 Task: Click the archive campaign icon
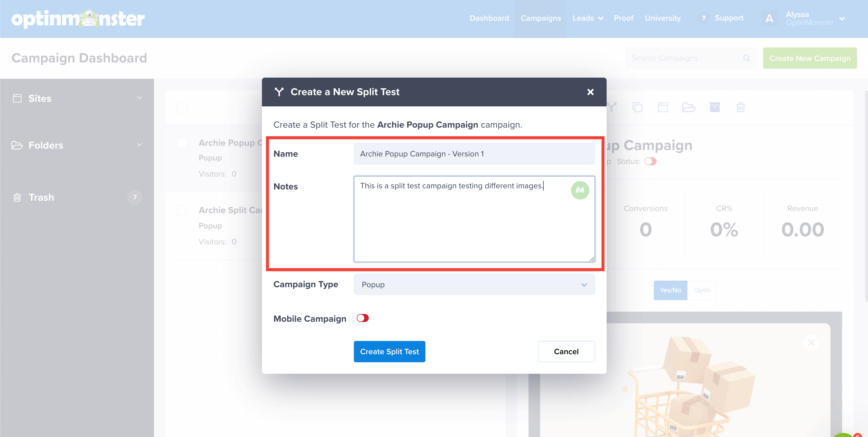(x=715, y=107)
